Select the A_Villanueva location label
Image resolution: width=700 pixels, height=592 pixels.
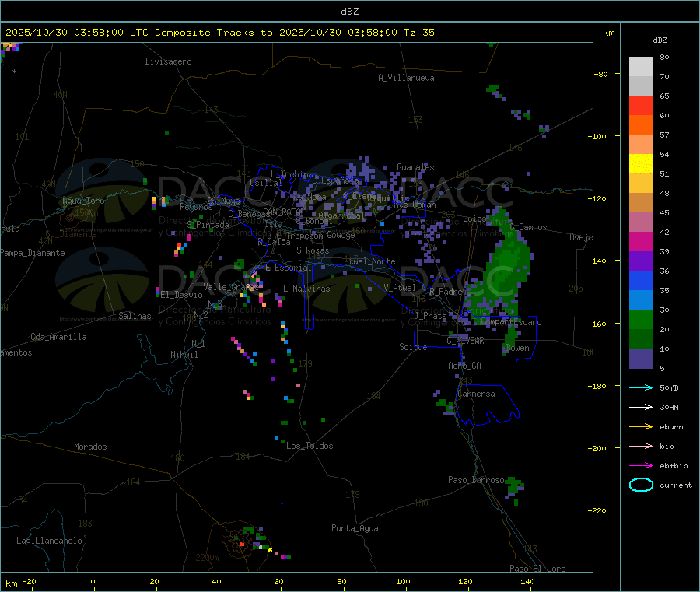(x=406, y=78)
